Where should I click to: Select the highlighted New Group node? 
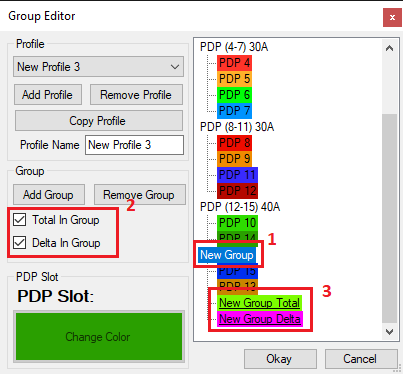227,255
